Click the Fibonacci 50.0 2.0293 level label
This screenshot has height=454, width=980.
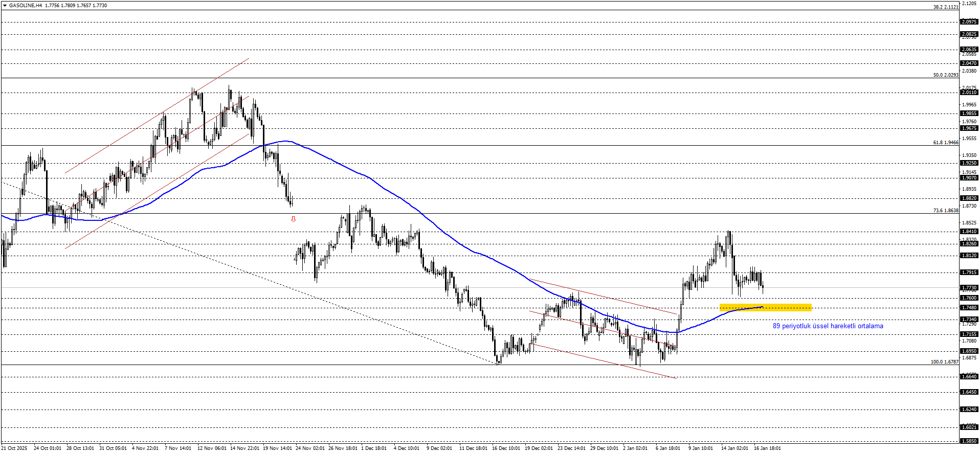[945, 75]
